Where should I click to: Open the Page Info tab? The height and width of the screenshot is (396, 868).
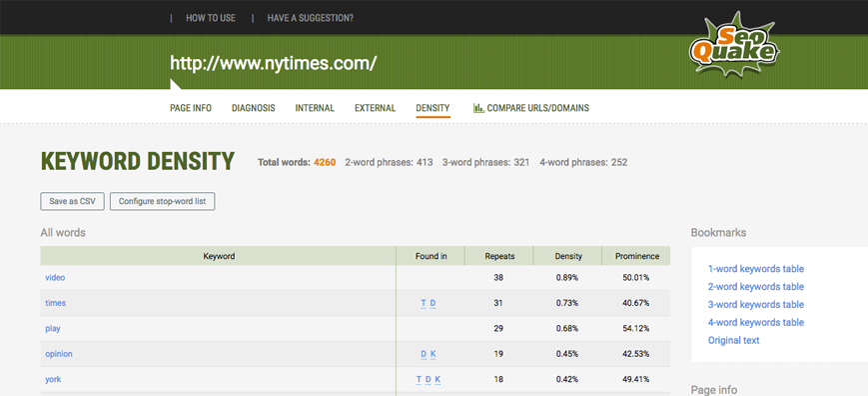[191, 108]
